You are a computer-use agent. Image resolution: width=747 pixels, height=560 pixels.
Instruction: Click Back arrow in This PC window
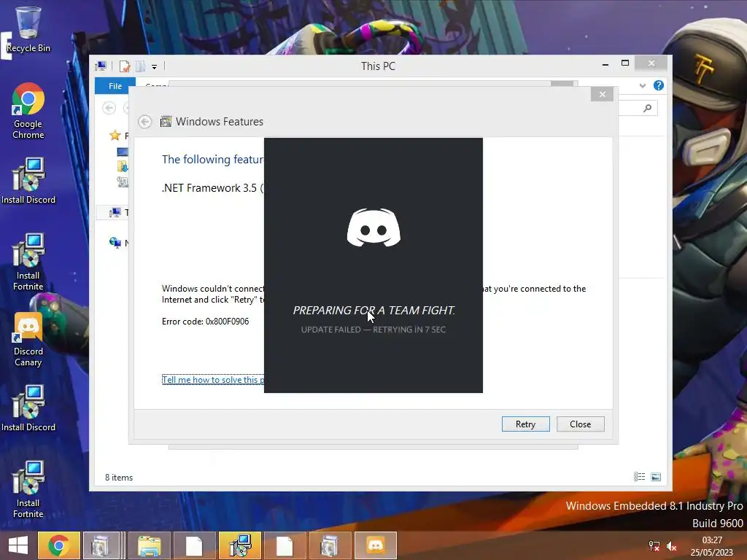(x=109, y=108)
